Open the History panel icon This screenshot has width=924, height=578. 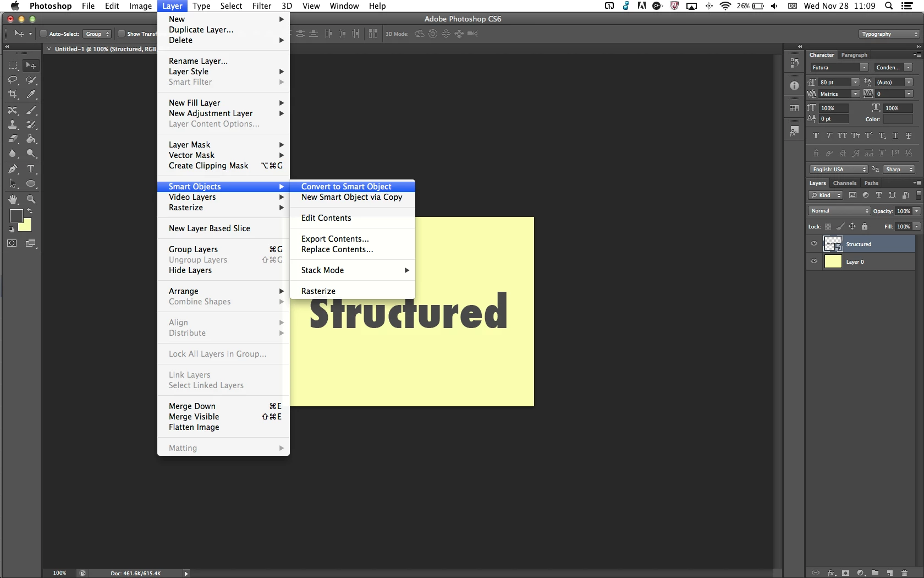click(794, 63)
